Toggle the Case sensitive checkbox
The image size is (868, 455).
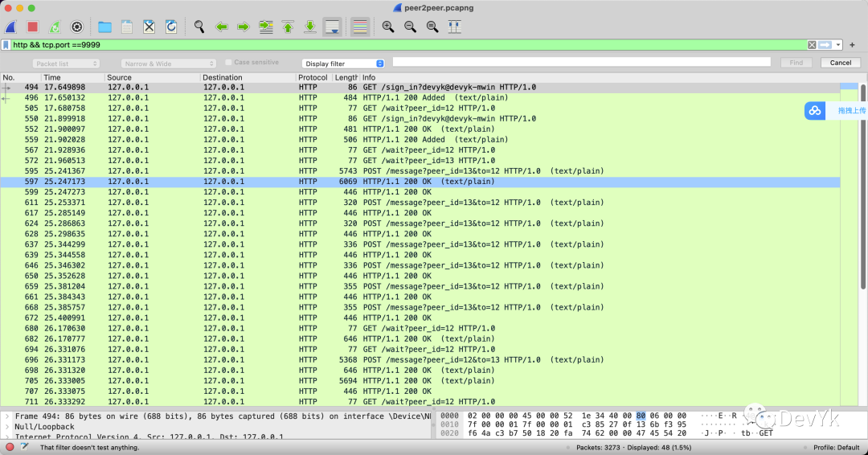tap(229, 63)
